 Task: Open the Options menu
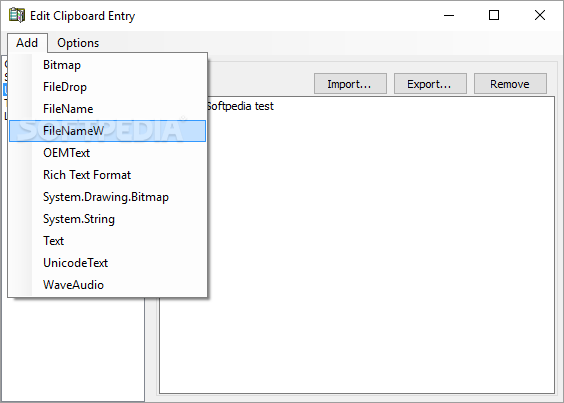click(x=78, y=43)
